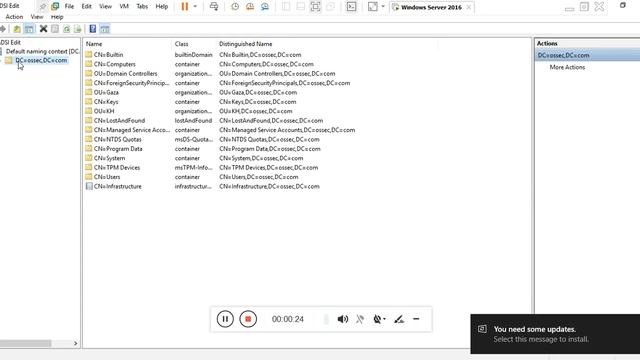Pause the screen recording

point(225,319)
